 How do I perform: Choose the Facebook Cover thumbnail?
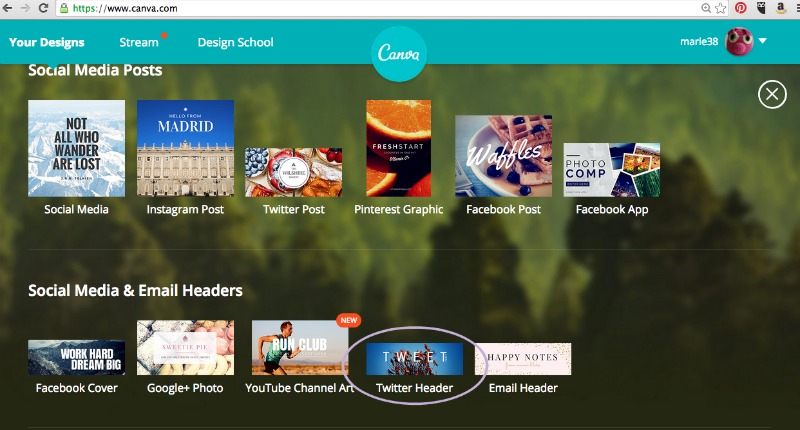click(77, 358)
